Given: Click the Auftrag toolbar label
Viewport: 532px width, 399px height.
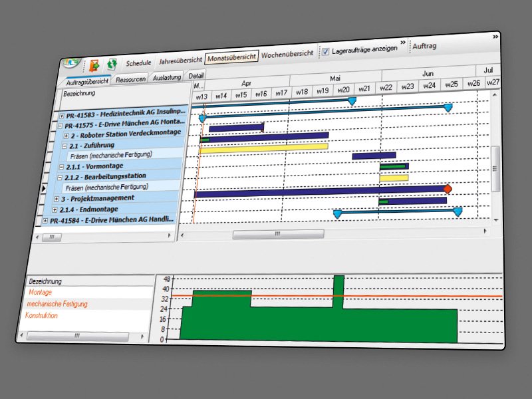Looking at the screenshot, I should [424, 46].
